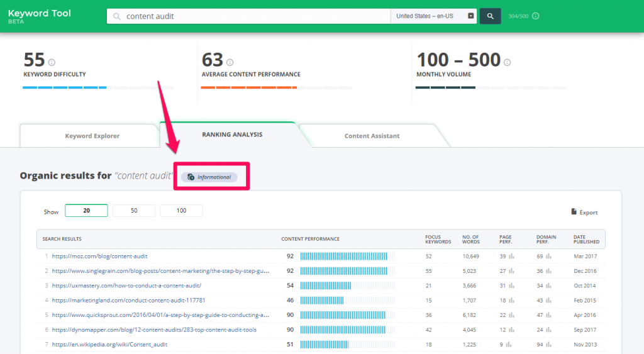
Task: Switch to Keyword Explorer tab
Action: pos(92,136)
